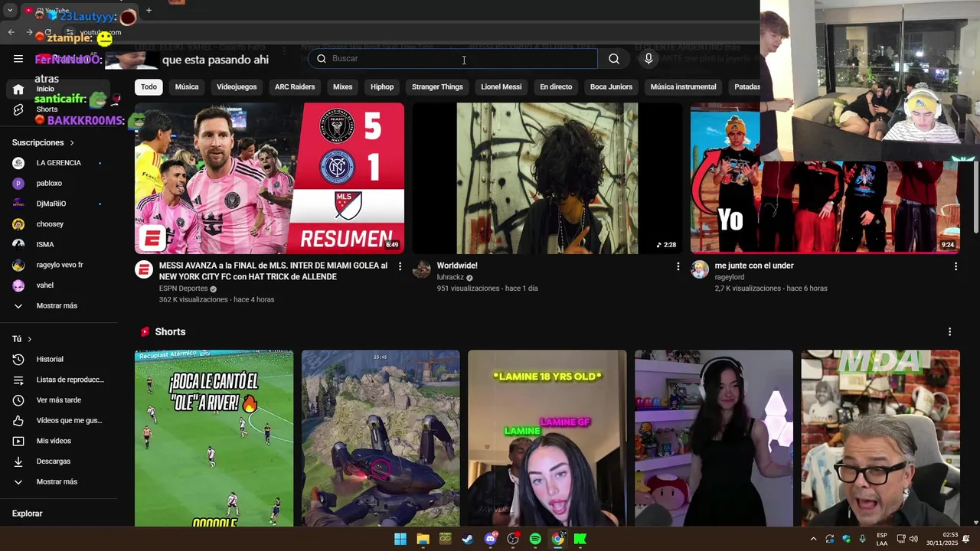Image resolution: width=980 pixels, height=551 pixels.
Task: Select the Música instrumental filter chip
Action: (x=684, y=86)
